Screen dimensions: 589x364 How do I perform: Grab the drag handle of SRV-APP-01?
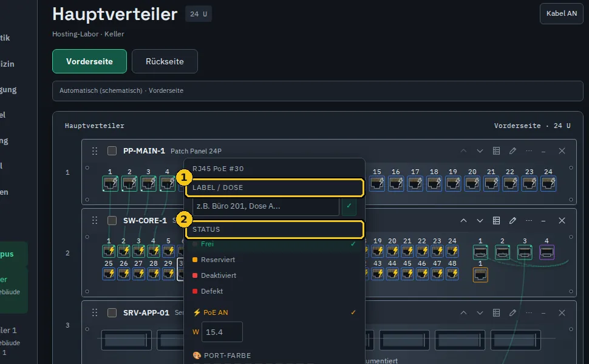point(95,312)
